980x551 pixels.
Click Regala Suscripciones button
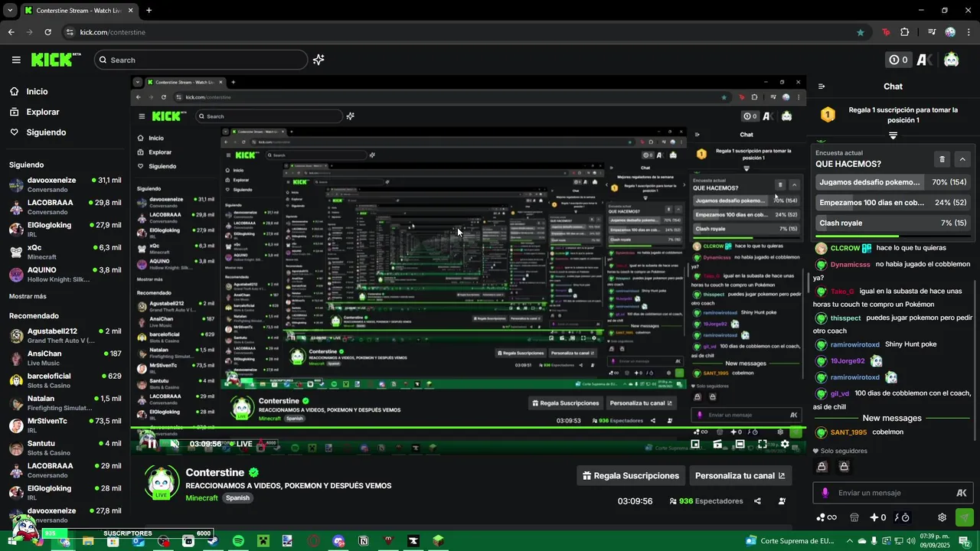point(631,475)
